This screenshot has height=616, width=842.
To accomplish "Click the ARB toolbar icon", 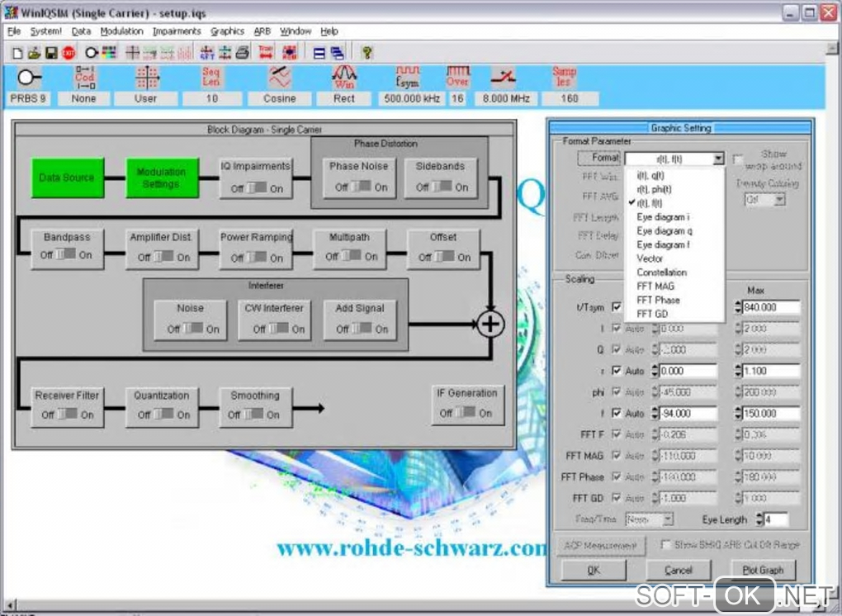I will pos(290,53).
